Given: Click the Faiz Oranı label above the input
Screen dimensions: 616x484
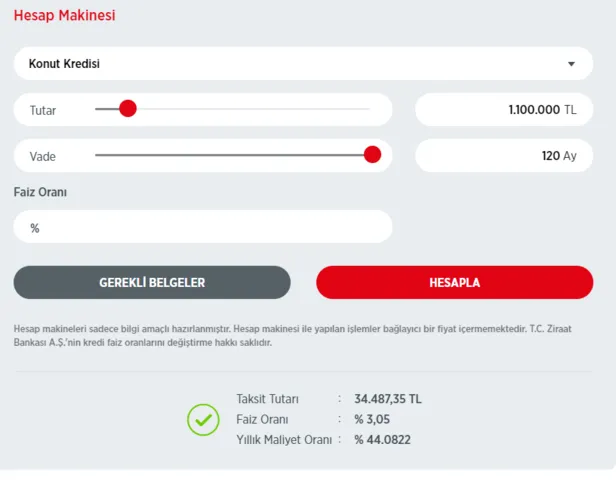Looking at the screenshot, I should pos(40,191).
